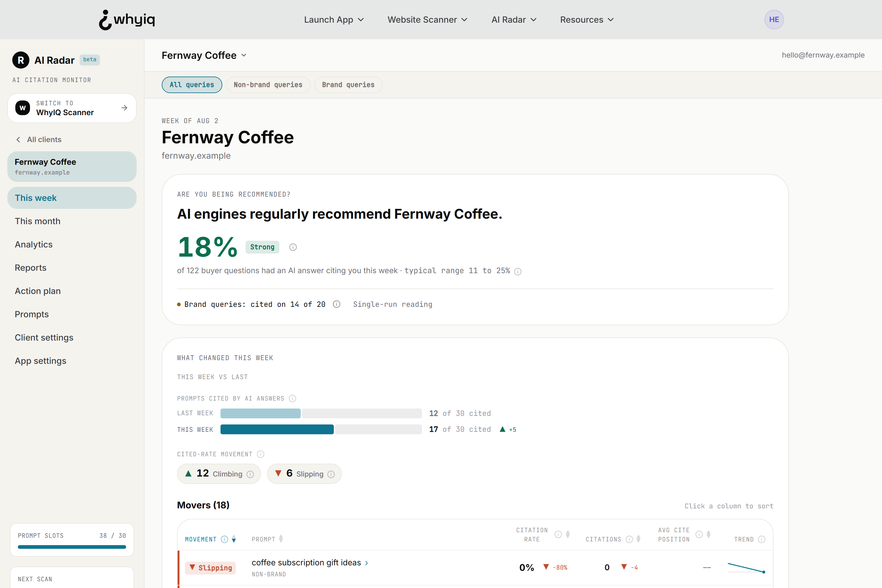The width and height of the screenshot is (882, 588).
Task: Sort by Avg Cite Position sort arrows
Action: 708,534
